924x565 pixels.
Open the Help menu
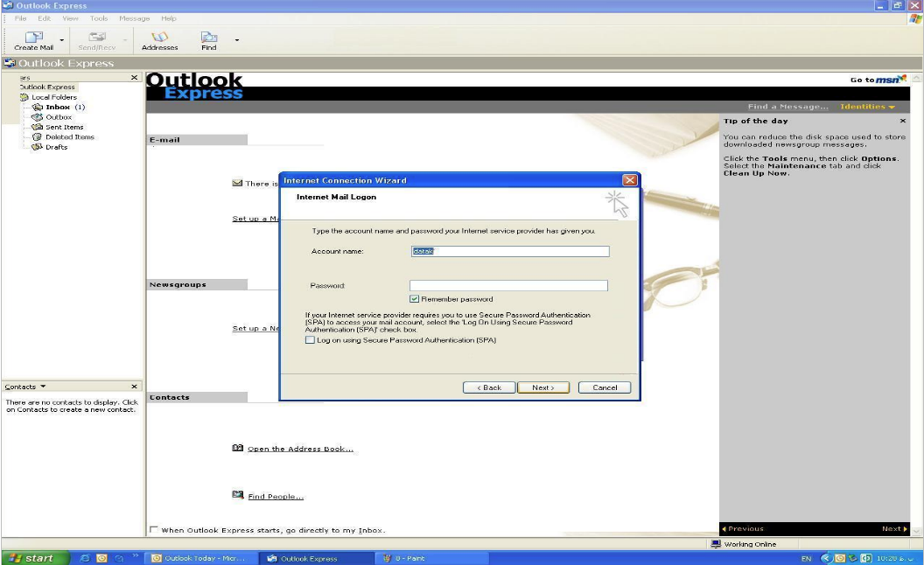pos(169,18)
